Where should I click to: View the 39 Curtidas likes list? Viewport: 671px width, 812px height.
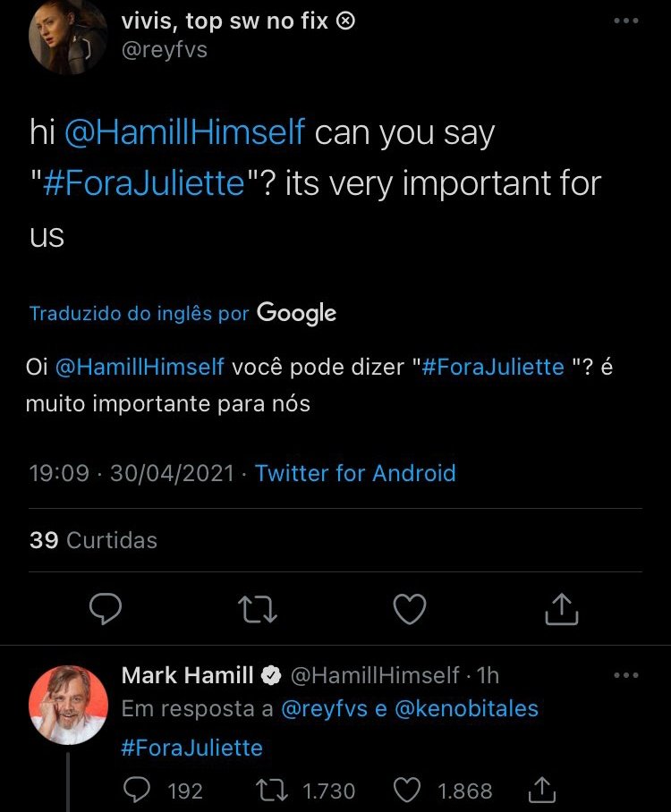point(93,540)
